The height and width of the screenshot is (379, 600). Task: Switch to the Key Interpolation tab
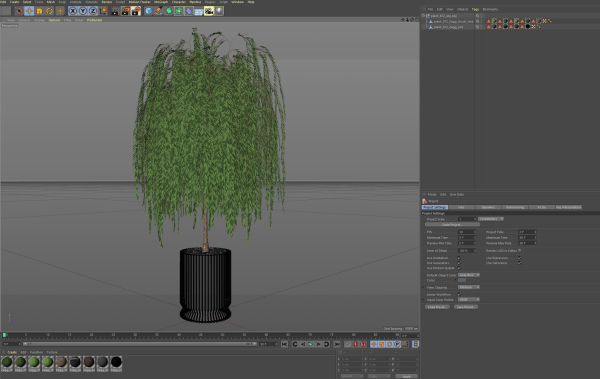[569, 207]
